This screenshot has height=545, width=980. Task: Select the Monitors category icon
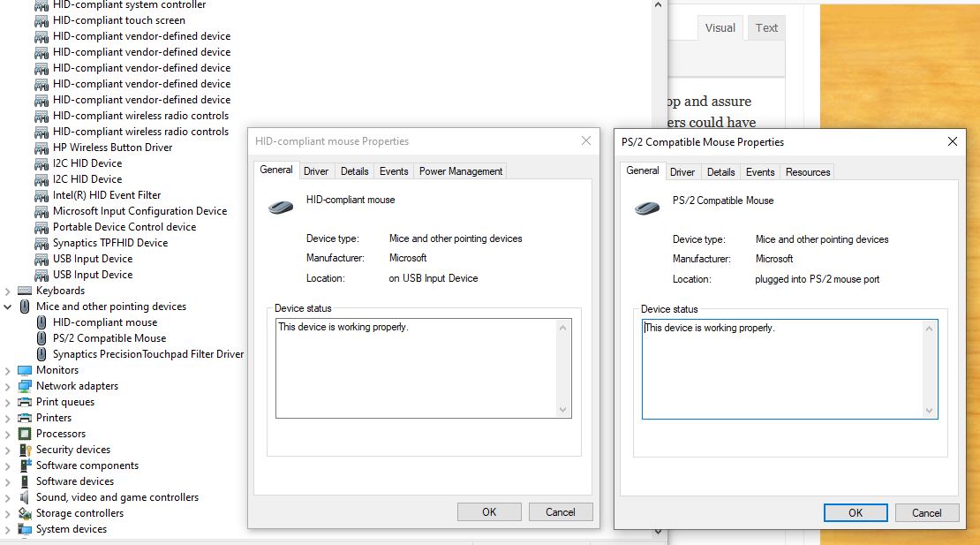25,370
